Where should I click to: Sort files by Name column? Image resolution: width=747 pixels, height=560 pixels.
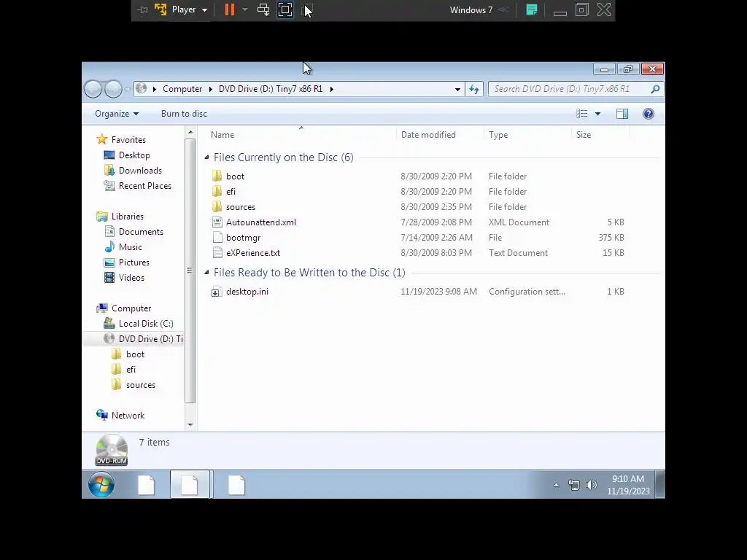222,135
